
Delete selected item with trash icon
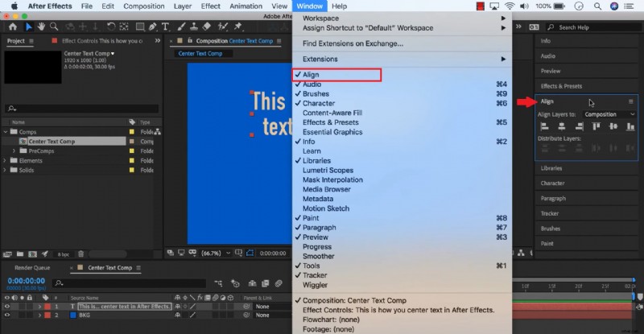click(x=81, y=254)
